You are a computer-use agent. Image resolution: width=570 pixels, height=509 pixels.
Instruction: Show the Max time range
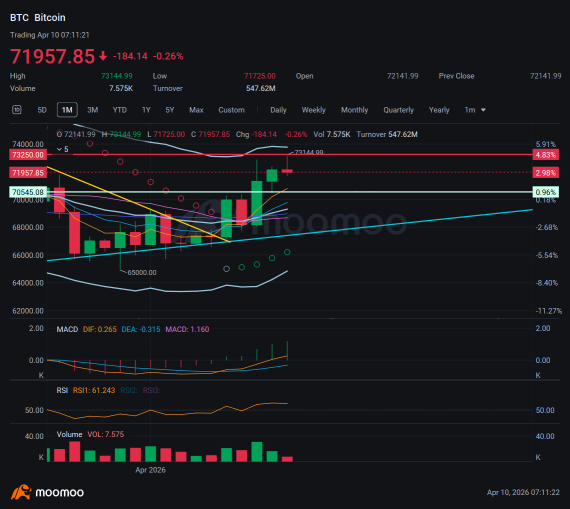[x=196, y=110]
